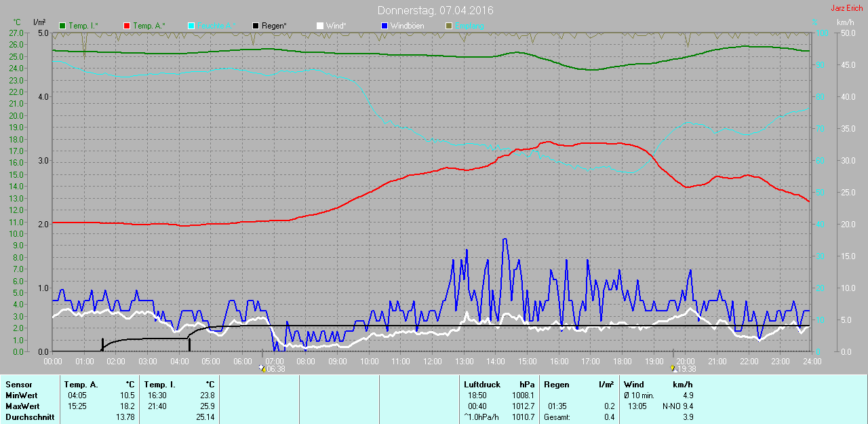Image resolution: width=868 pixels, height=424 pixels.
Task: Toggle the white Wind legend square
Action: click(x=320, y=26)
